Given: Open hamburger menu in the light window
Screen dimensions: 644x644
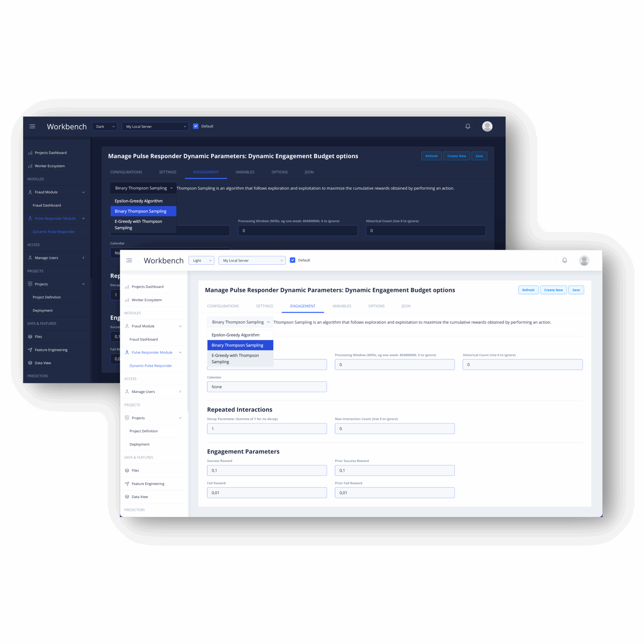Looking at the screenshot, I should tap(129, 260).
